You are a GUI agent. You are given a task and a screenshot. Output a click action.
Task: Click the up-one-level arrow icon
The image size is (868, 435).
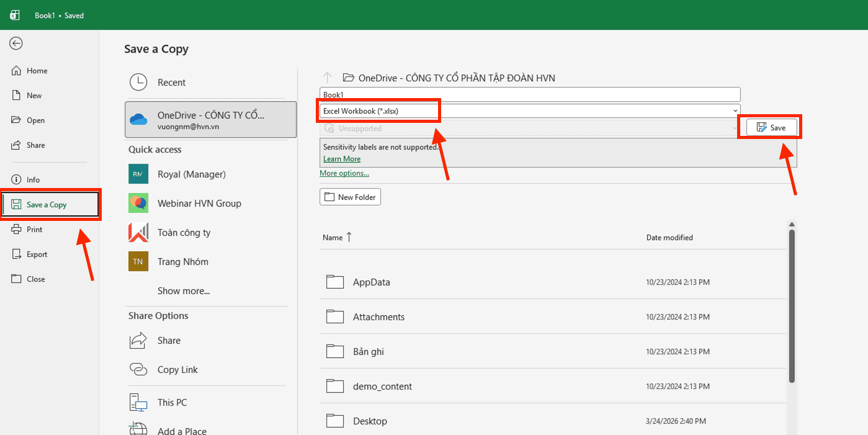(x=328, y=78)
